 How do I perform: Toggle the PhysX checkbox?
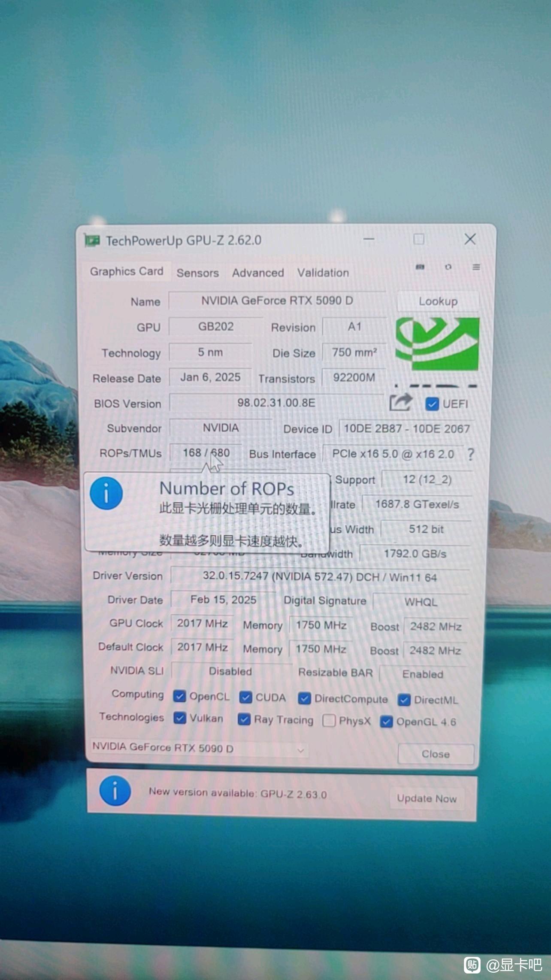coord(329,720)
